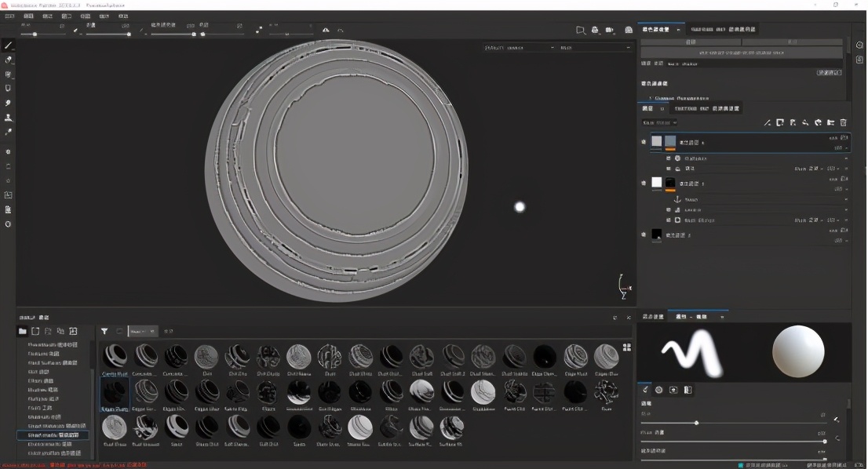Select the Clone stamp tool
This screenshot has width=868, height=469.
(x=9, y=118)
